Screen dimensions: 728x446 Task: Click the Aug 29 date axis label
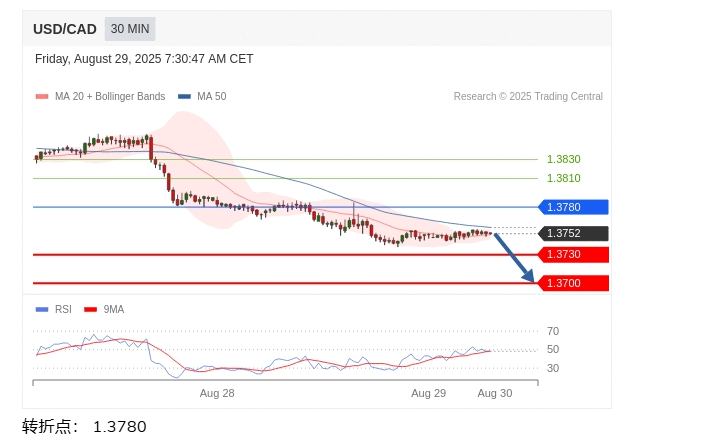428,394
